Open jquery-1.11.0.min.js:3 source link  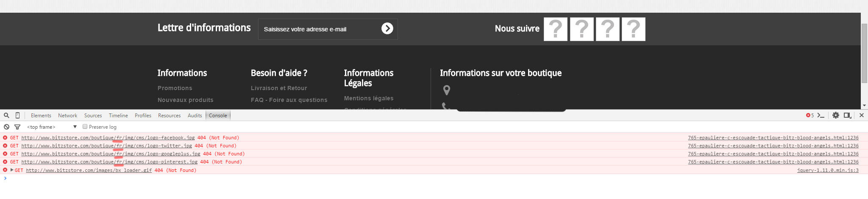click(x=828, y=170)
